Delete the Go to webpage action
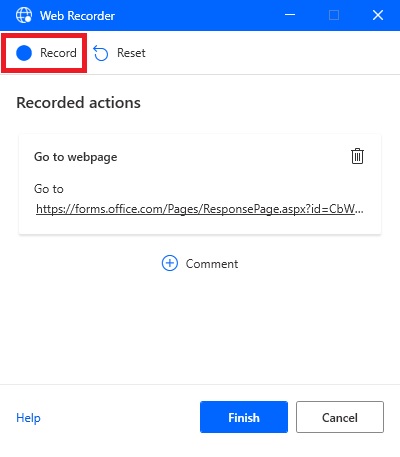Viewport: 400px width, 457px height. point(357,156)
